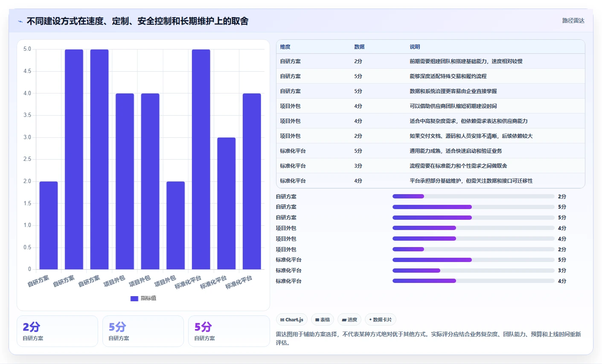
Task: Click the 标准化平台 progress bar showing 5分
Action: (x=473, y=260)
